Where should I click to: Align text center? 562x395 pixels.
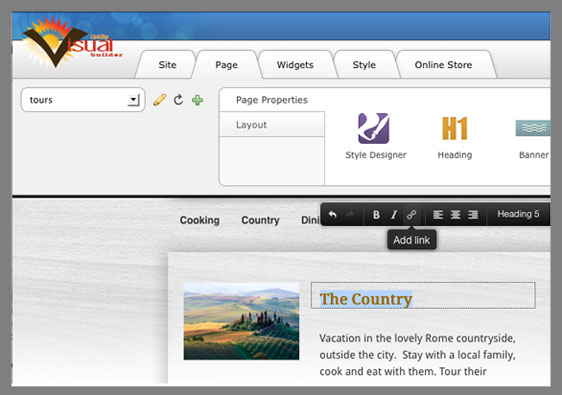[x=456, y=214]
